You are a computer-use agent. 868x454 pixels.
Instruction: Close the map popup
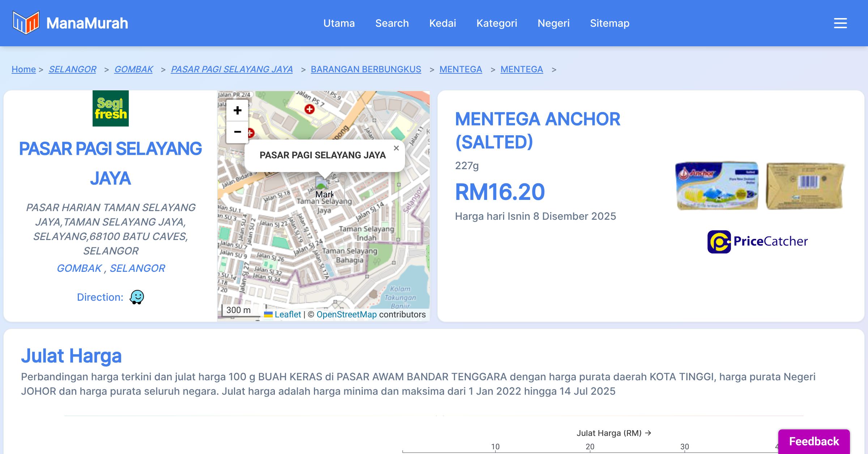tap(396, 148)
